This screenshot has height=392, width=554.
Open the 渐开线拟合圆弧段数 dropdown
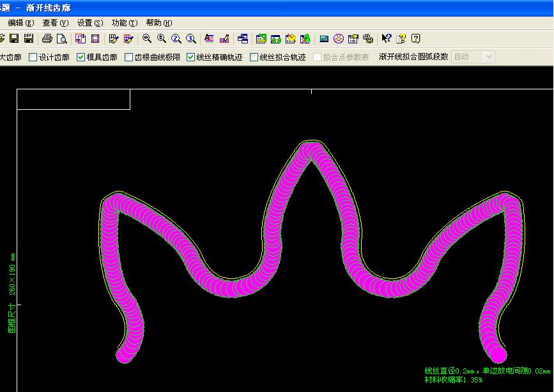489,57
